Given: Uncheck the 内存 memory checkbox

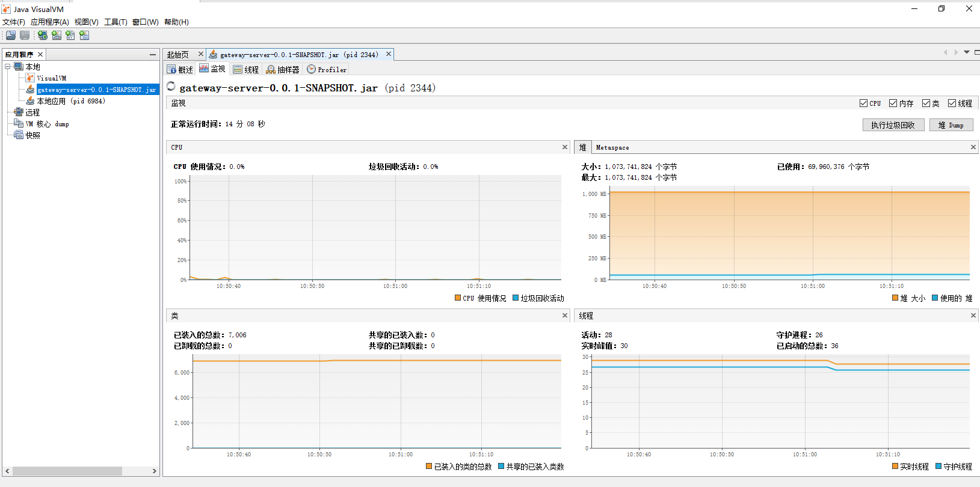Looking at the screenshot, I should point(893,103).
